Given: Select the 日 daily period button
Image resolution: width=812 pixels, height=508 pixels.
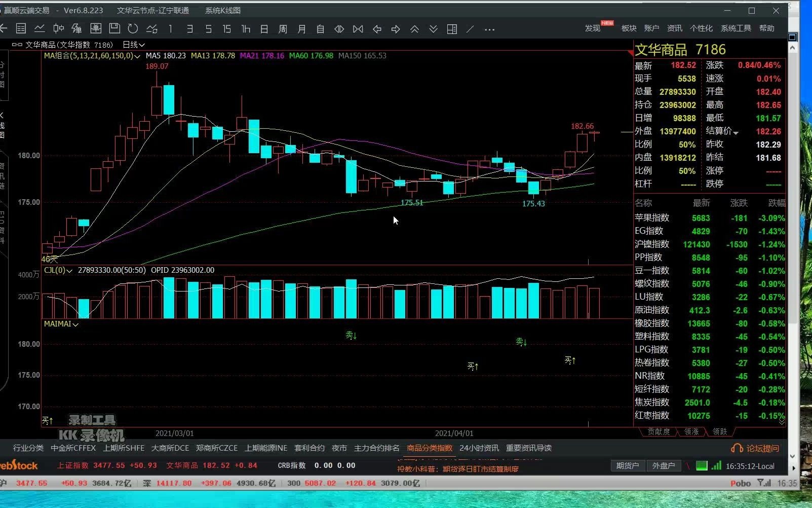Looking at the screenshot, I should (x=264, y=29).
